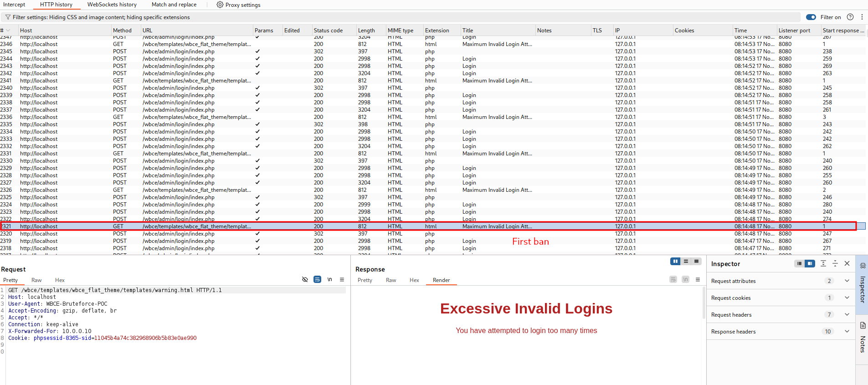Click the User-Agent header line
This screenshot has width=868, height=385.
(x=58, y=304)
